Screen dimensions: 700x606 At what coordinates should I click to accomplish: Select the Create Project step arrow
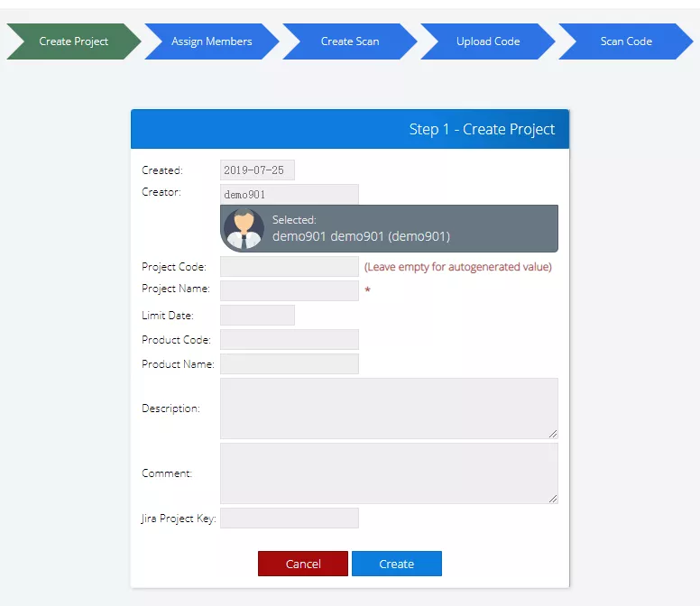[x=74, y=41]
